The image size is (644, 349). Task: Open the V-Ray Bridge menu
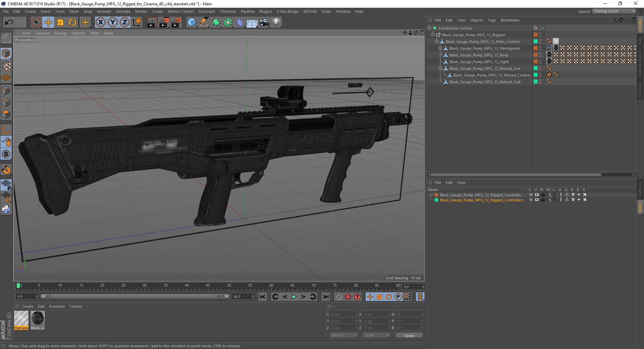pos(287,11)
